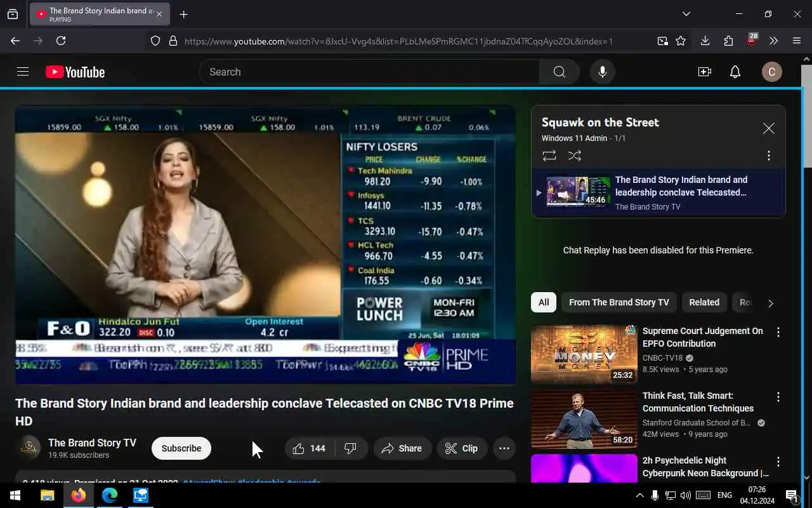Switch ENG input language
The height and width of the screenshot is (508, 812).
point(724,495)
